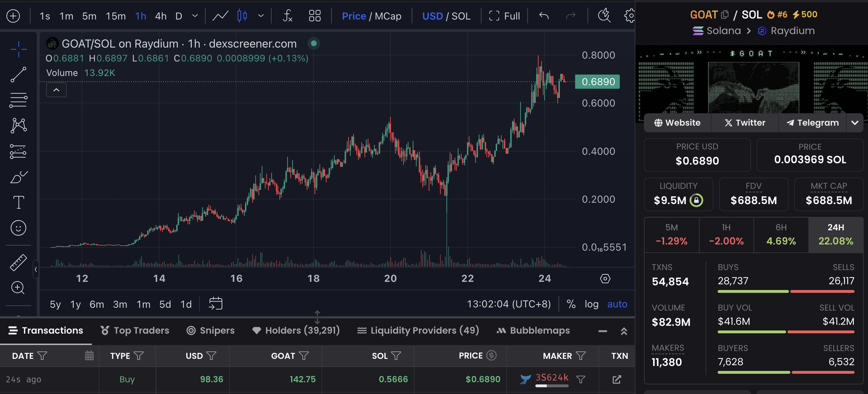Open the chart type dropdown arrow
This screenshot has width=868, height=394.
(261, 16)
